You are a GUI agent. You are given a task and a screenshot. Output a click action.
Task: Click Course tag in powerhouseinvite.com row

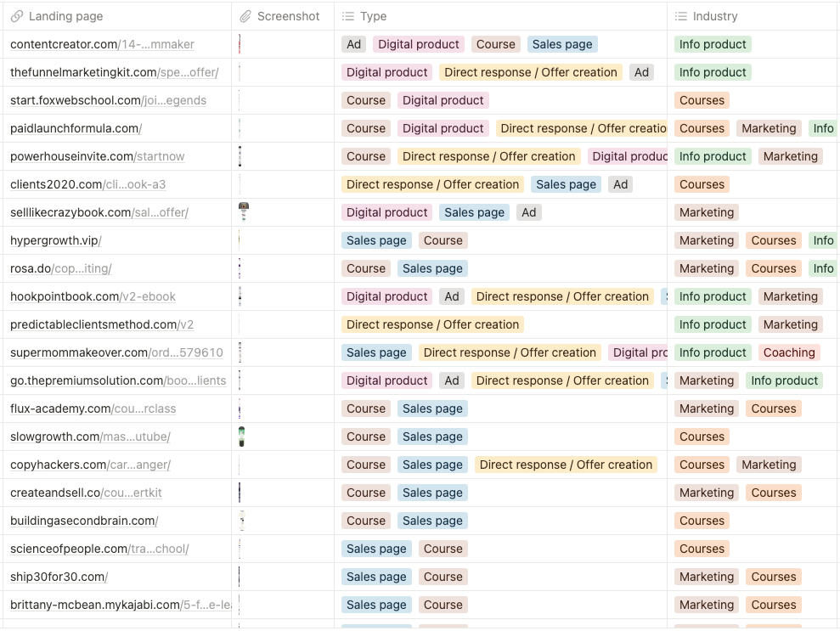click(366, 156)
